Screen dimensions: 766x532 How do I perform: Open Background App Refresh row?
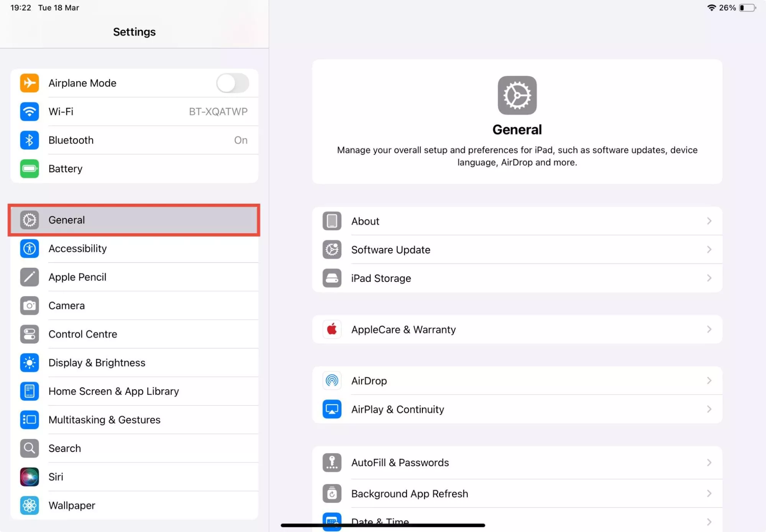pos(410,494)
